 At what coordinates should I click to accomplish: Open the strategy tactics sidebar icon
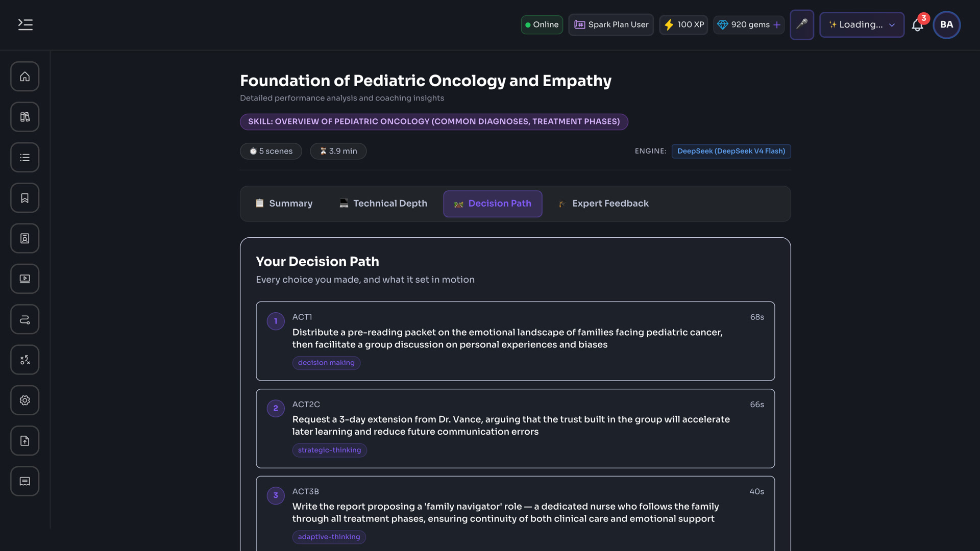(x=24, y=360)
